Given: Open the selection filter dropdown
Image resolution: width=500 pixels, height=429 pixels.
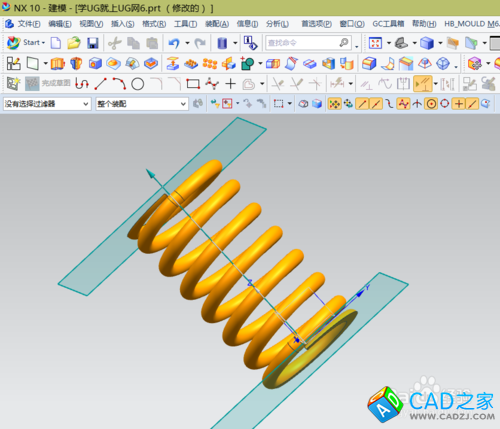Looking at the screenshot, I should [47, 104].
